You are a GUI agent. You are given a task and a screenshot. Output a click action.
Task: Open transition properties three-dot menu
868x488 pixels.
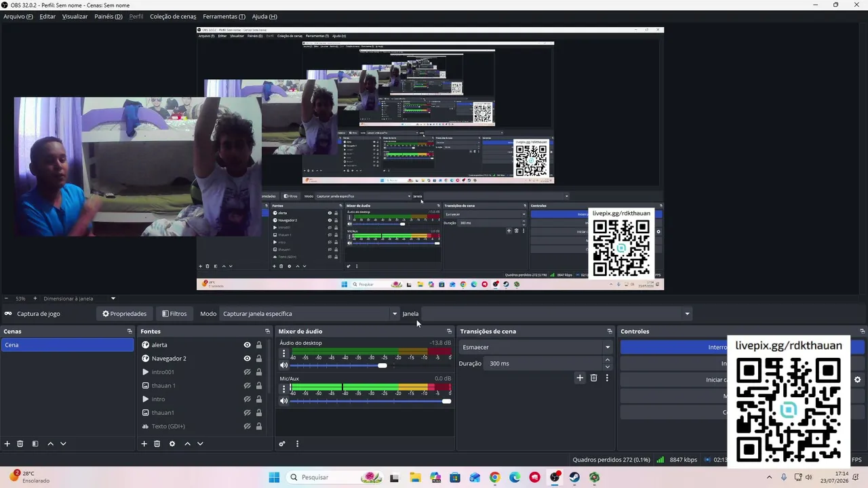(x=607, y=378)
